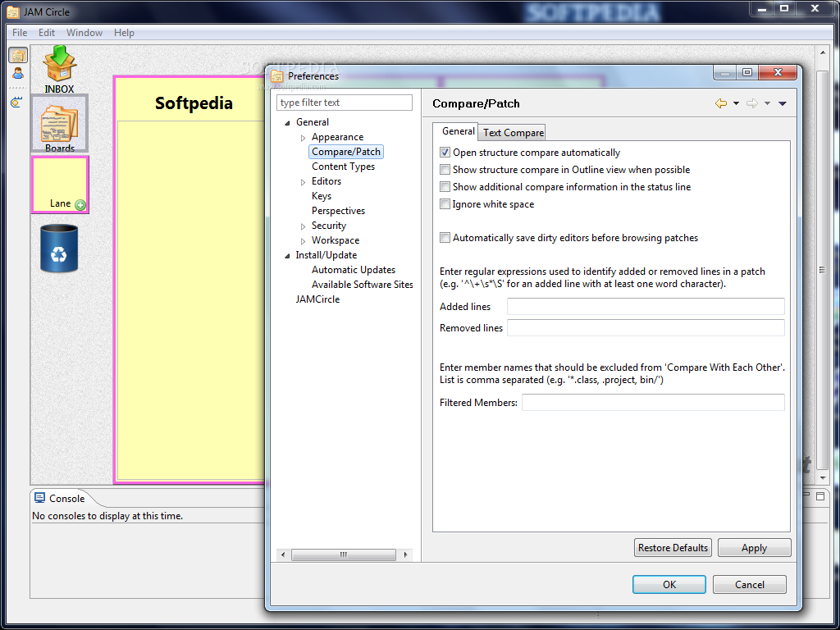Collapse the General tree node
Image resolution: width=840 pixels, height=630 pixels.
[x=287, y=123]
